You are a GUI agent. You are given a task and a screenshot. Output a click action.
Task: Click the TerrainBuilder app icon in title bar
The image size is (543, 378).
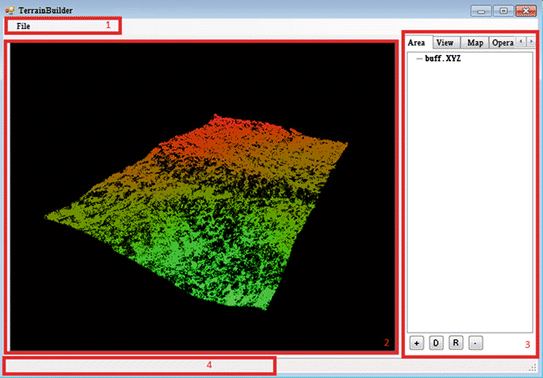tap(10, 10)
